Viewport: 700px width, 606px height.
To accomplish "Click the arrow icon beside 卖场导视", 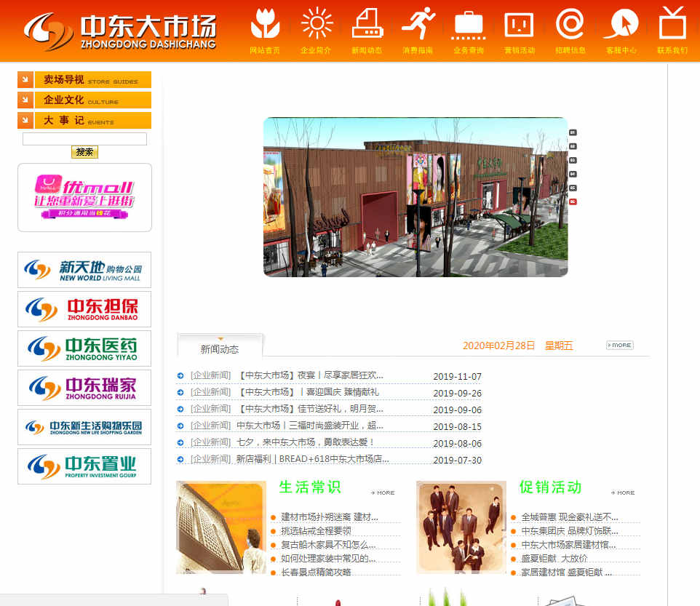I will 25,80.
